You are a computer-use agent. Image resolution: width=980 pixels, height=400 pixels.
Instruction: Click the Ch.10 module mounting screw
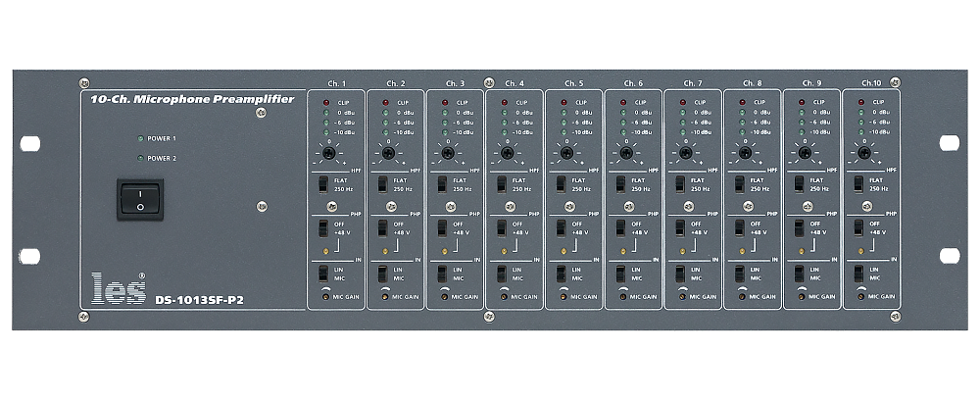click(x=867, y=206)
